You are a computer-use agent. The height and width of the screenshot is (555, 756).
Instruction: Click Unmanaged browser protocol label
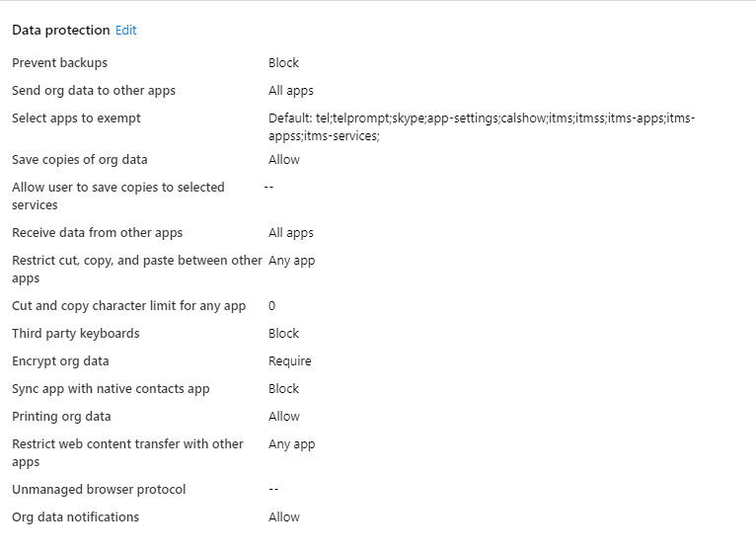coord(99,490)
